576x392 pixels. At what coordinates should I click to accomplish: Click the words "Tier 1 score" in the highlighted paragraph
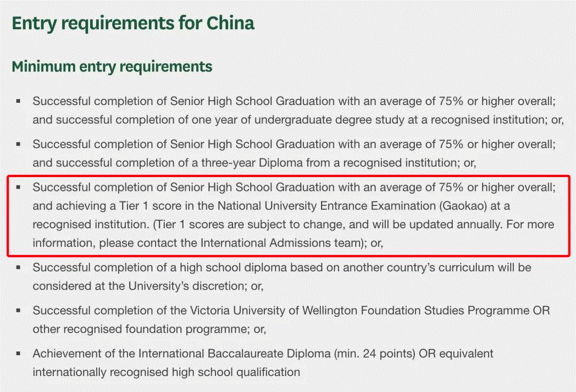coord(148,205)
